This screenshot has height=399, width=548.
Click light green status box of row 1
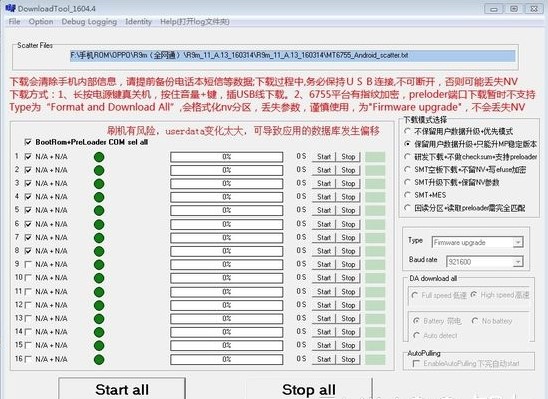click(x=375, y=157)
